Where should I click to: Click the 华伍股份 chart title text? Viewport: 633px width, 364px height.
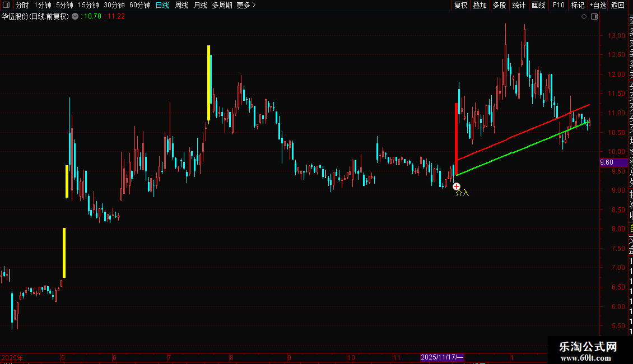point(35,17)
